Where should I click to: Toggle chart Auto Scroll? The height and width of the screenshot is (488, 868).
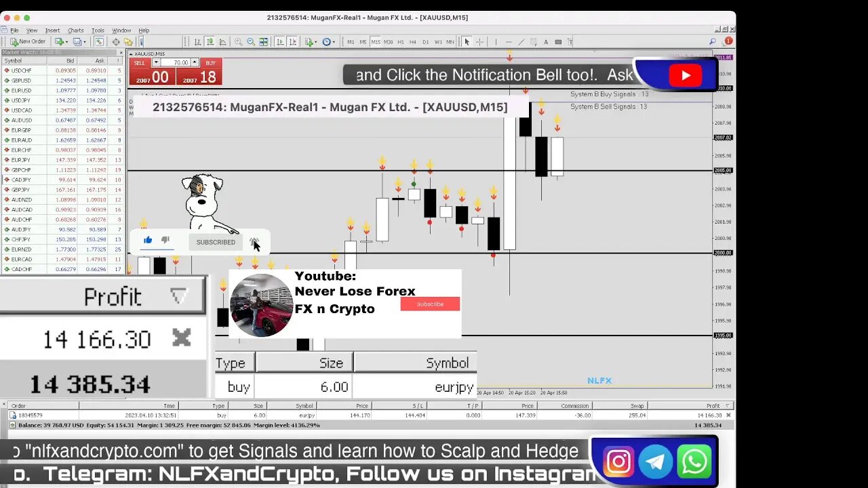[280, 41]
